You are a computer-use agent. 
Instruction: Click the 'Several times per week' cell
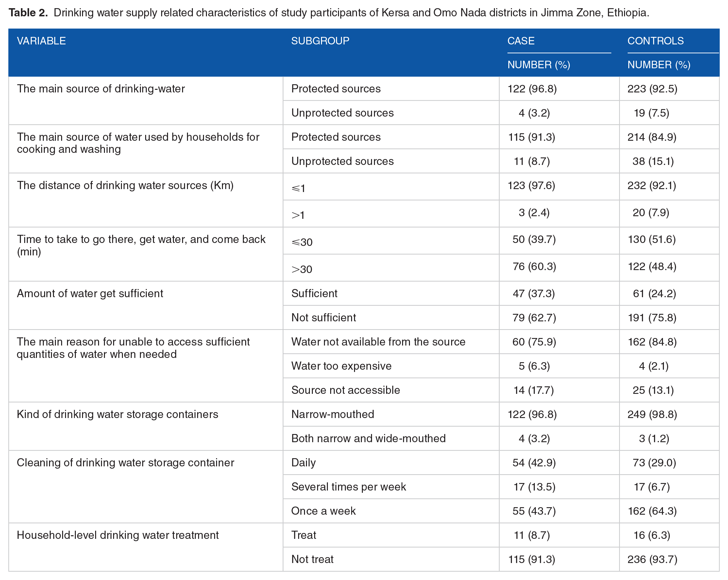click(348, 487)
